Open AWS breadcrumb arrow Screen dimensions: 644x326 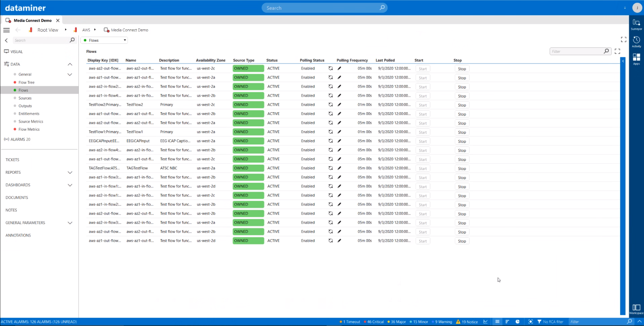pos(95,30)
